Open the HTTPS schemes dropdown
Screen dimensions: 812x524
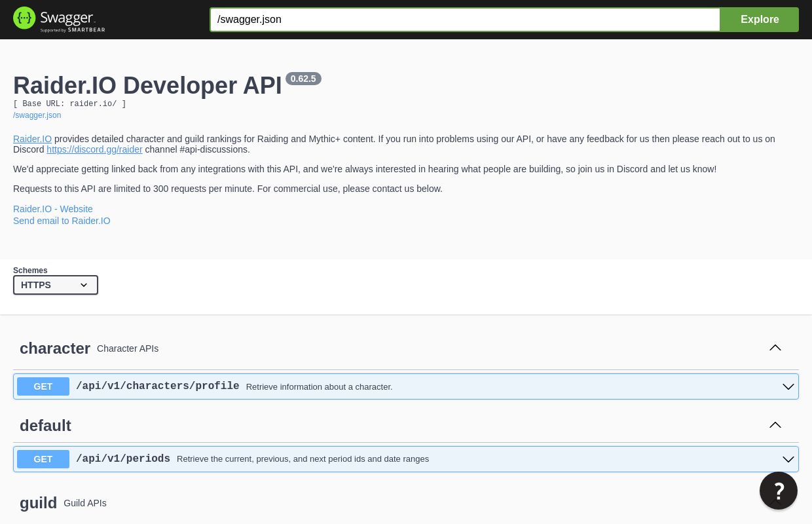56,285
